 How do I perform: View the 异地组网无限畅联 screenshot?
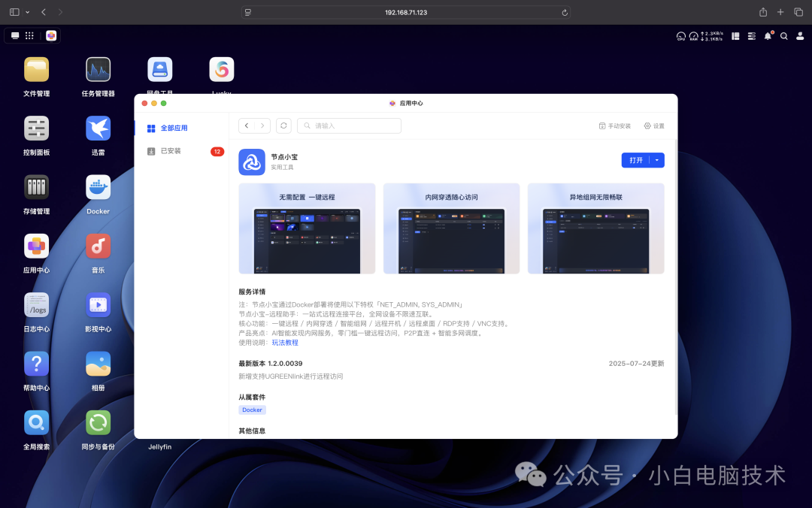click(x=596, y=228)
